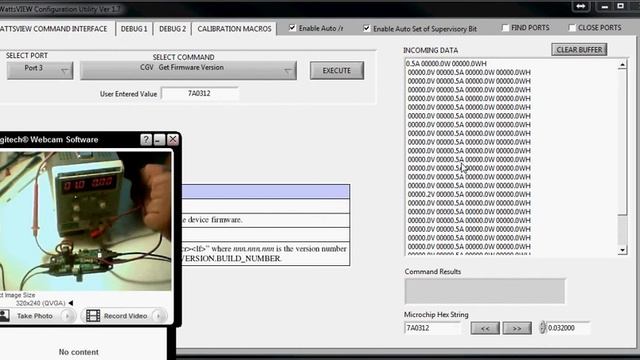Open the CGV Get Firmware Version command dropdown
Image resolution: width=640 pixels, height=360 pixels.
point(188,70)
